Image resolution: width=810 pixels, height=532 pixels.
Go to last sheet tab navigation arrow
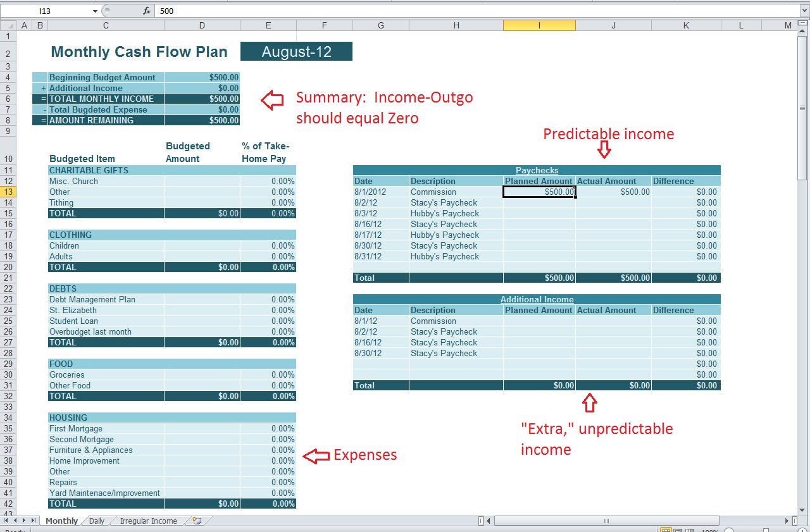point(34,521)
